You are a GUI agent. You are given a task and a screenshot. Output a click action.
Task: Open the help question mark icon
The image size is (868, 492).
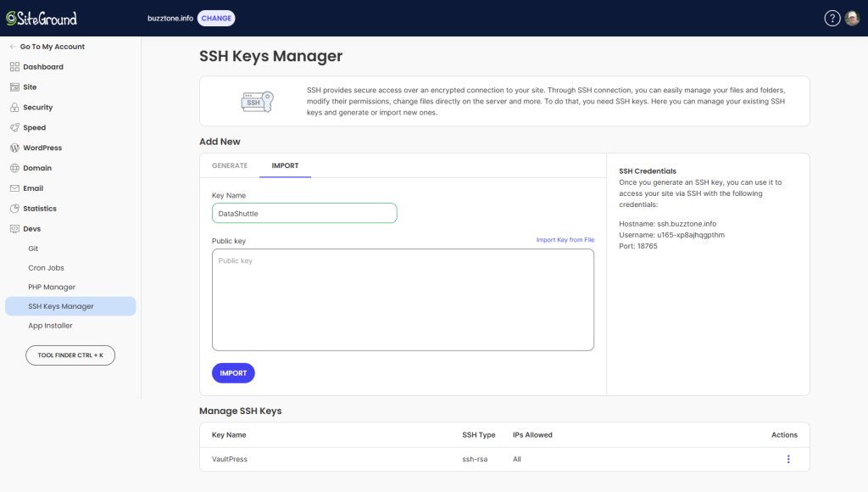pos(832,19)
